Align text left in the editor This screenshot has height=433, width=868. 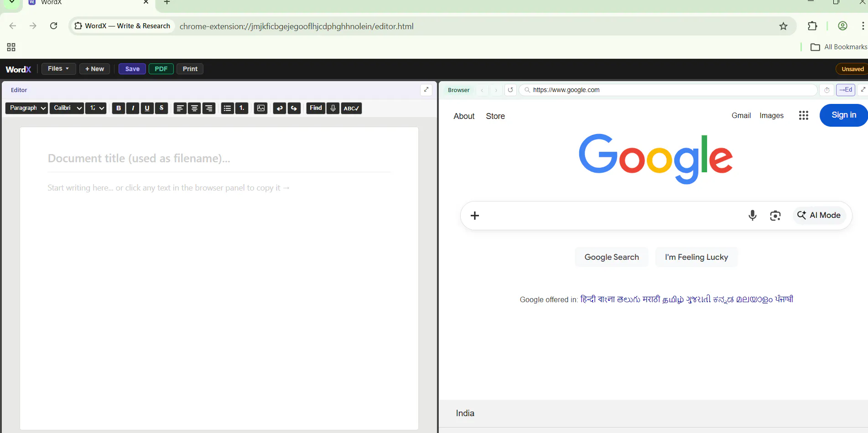pyautogui.click(x=180, y=108)
